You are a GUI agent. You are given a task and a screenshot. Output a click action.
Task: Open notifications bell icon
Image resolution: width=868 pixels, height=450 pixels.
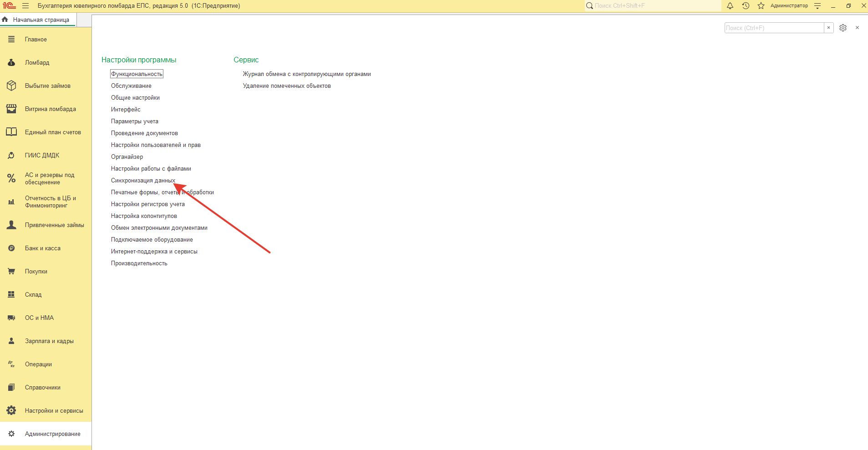(x=730, y=6)
